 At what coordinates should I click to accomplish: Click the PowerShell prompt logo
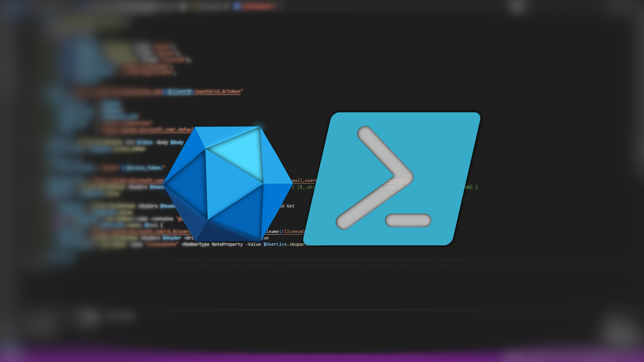point(392,179)
